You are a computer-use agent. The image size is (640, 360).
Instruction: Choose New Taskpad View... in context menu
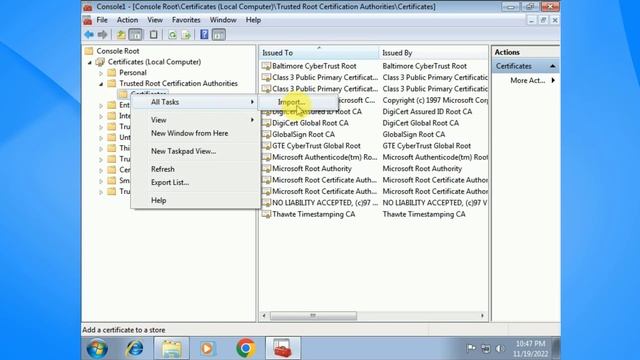coord(195,151)
